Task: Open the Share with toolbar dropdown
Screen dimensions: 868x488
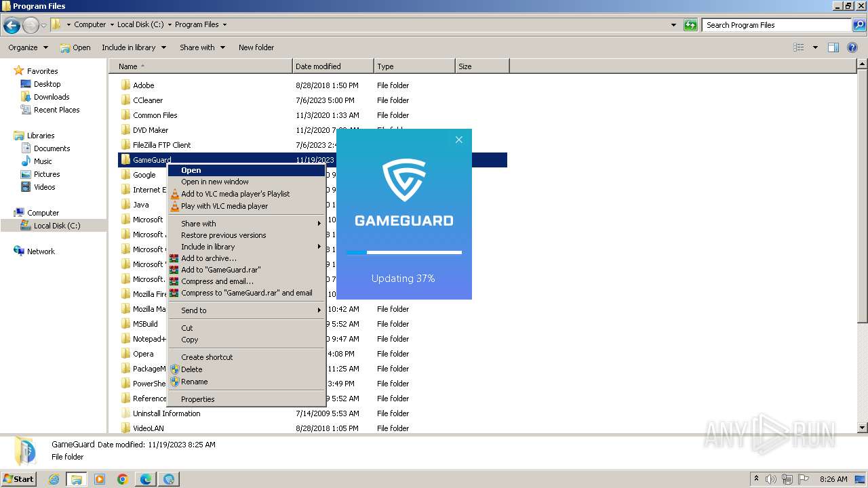Action: point(202,47)
